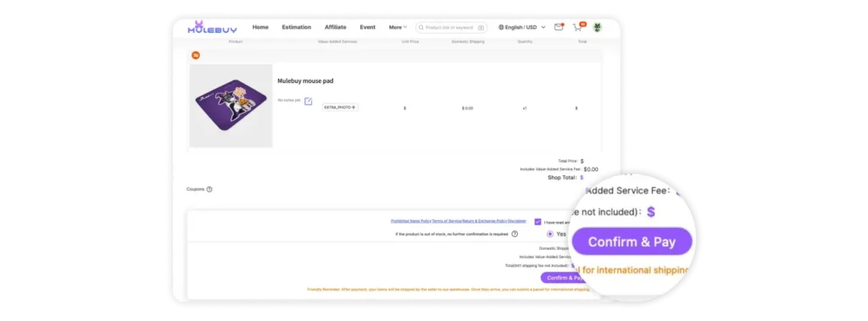Focus the product link or keyword search field

tap(451, 28)
